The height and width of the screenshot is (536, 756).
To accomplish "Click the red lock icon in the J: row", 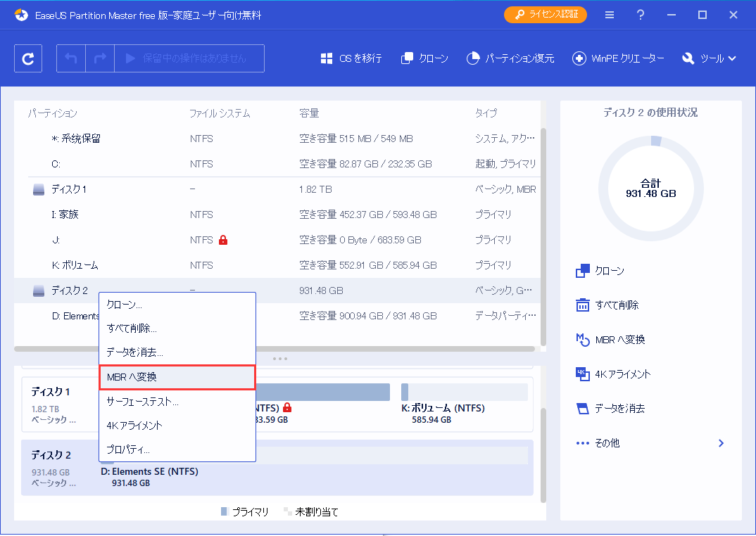I will pyautogui.click(x=222, y=240).
